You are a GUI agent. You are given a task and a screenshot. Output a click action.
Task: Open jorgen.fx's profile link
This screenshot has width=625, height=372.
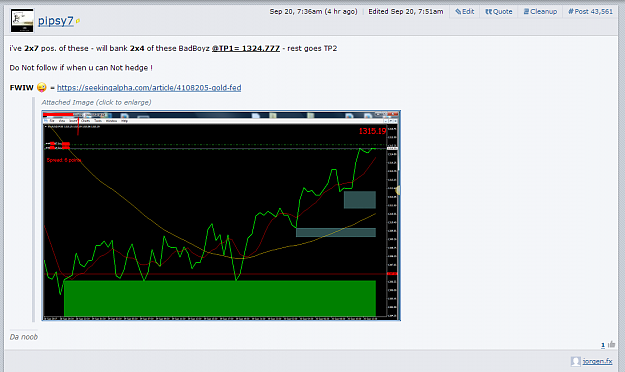(x=597, y=361)
